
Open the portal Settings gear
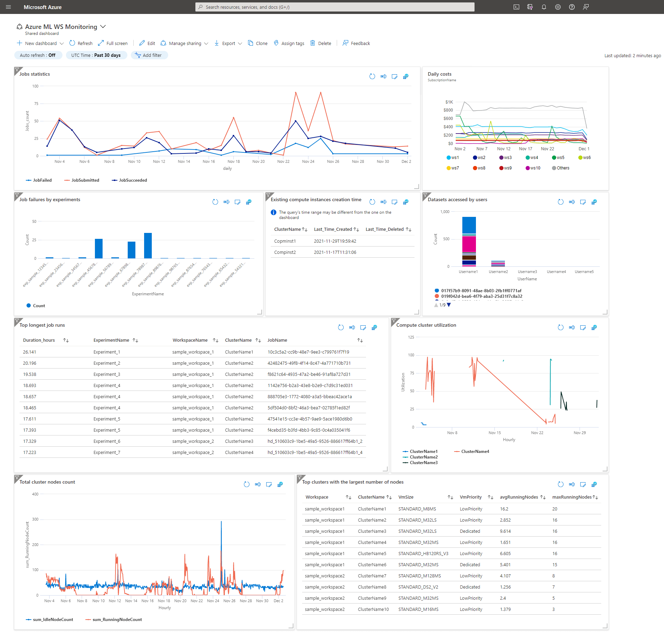pos(558,7)
